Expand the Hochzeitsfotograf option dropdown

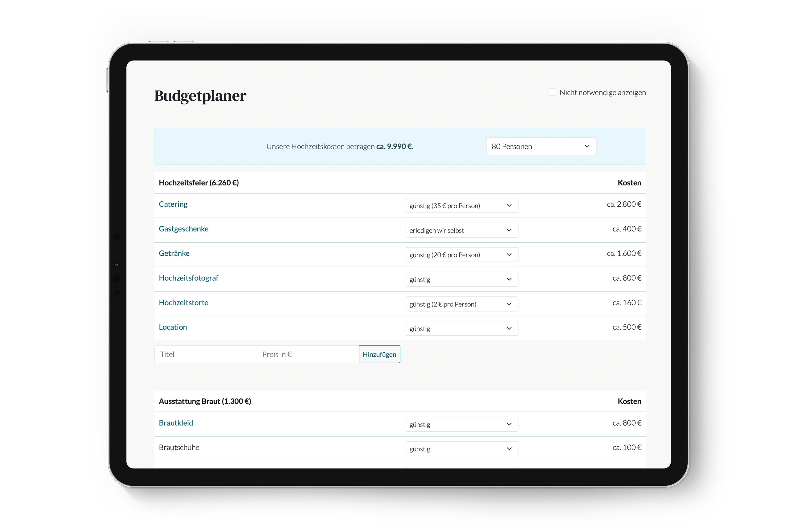(x=462, y=279)
